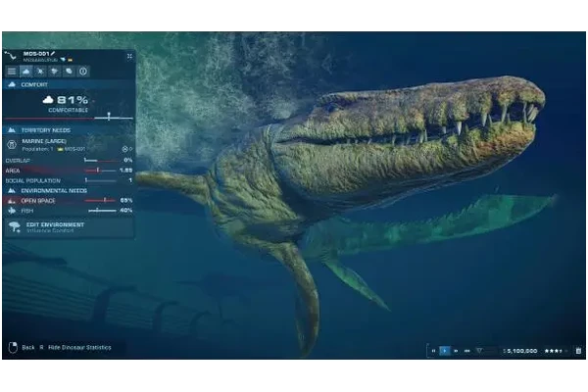Viewport: 588px width, 392px height.
Task: Click the 81% comfort value
Action: [73, 100]
